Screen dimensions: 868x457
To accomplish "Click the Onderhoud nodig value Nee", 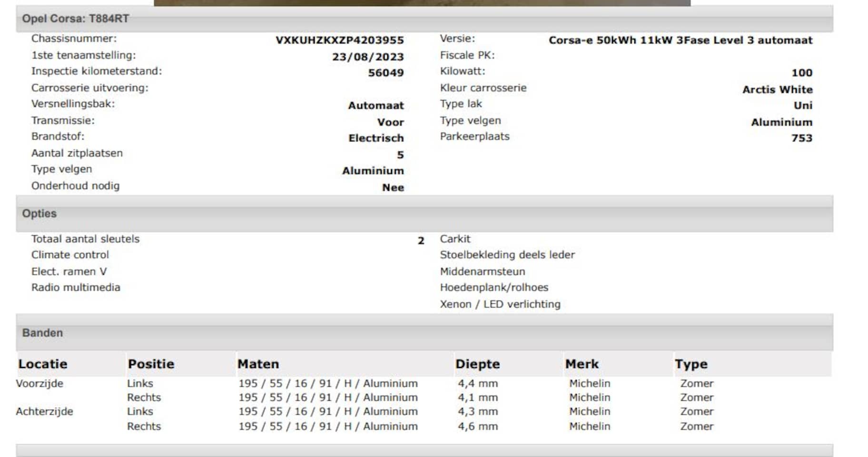I will [393, 188].
